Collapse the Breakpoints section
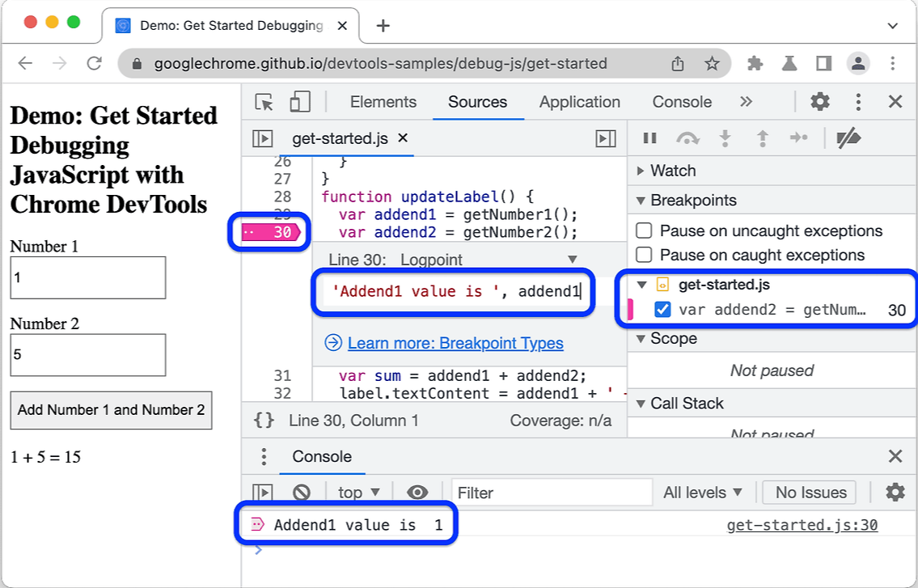The image size is (918, 588). tap(640, 201)
